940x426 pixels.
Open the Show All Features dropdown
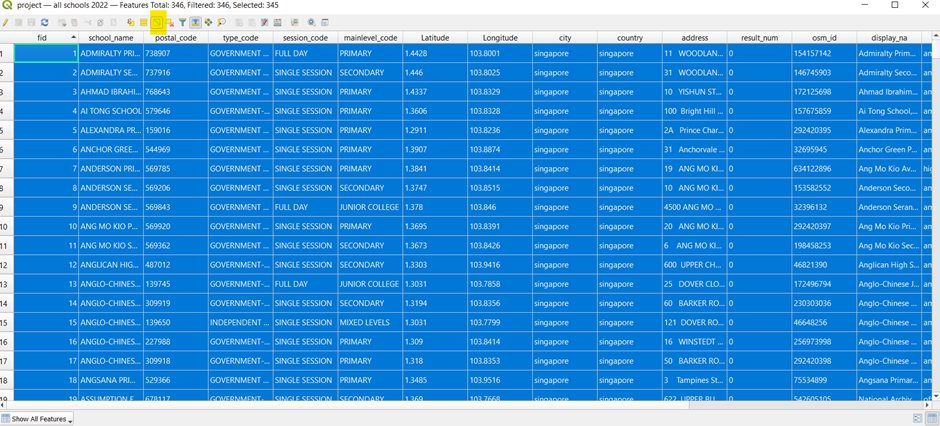37,419
